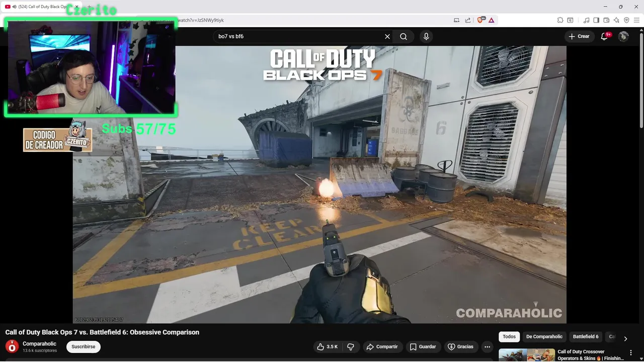
Task: Open Brave Shields lion icon
Action: (480, 20)
